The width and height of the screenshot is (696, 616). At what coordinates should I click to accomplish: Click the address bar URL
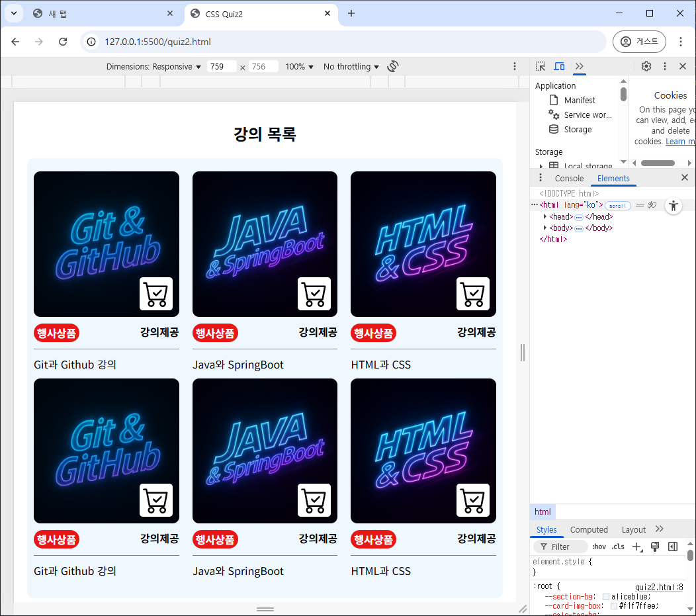tap(157, 42)
